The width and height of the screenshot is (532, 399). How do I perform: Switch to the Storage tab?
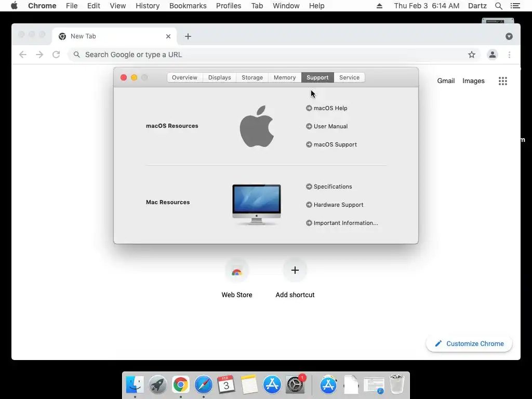(x=252, y=77)
